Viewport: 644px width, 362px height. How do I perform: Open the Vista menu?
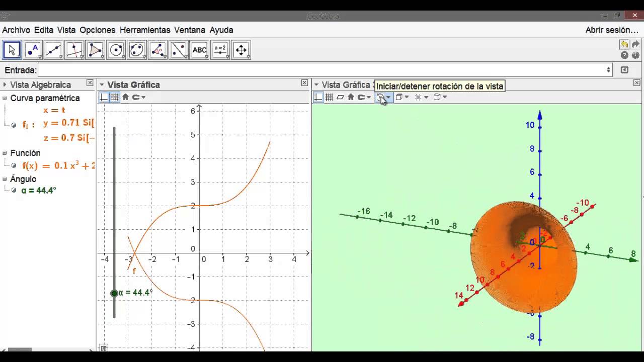pyautogui.click(x=66, y=30)
